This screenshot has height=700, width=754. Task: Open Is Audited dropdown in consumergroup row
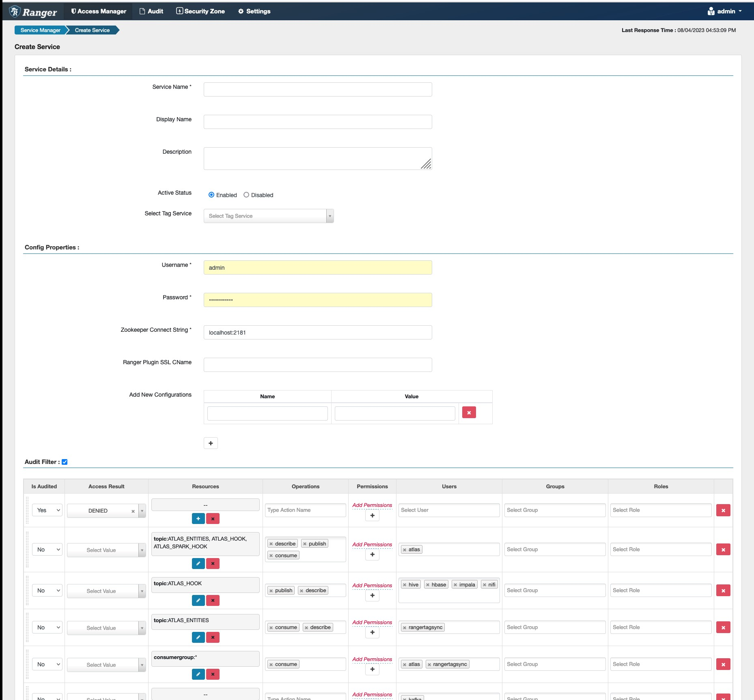point(47,664)
